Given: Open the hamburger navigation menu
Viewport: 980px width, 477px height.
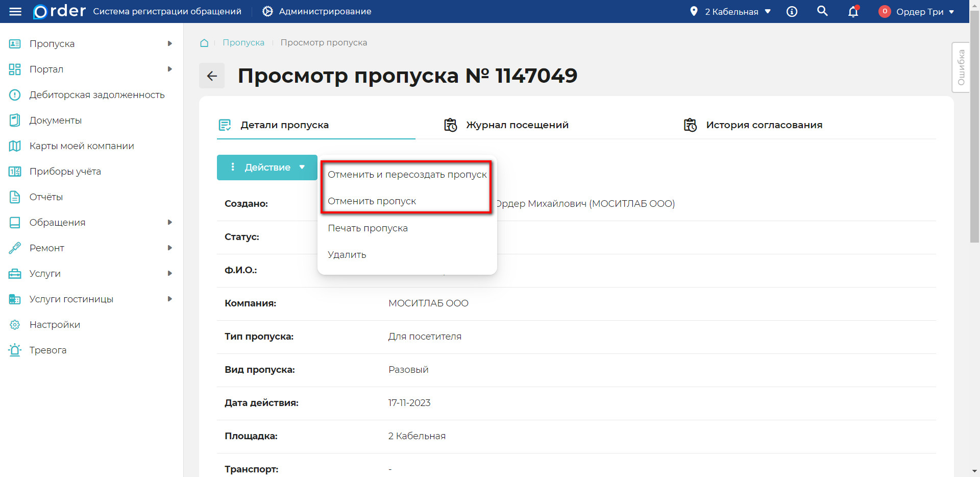Looking at the screenshot, I should pyautogui.click(x=15, y=11).
